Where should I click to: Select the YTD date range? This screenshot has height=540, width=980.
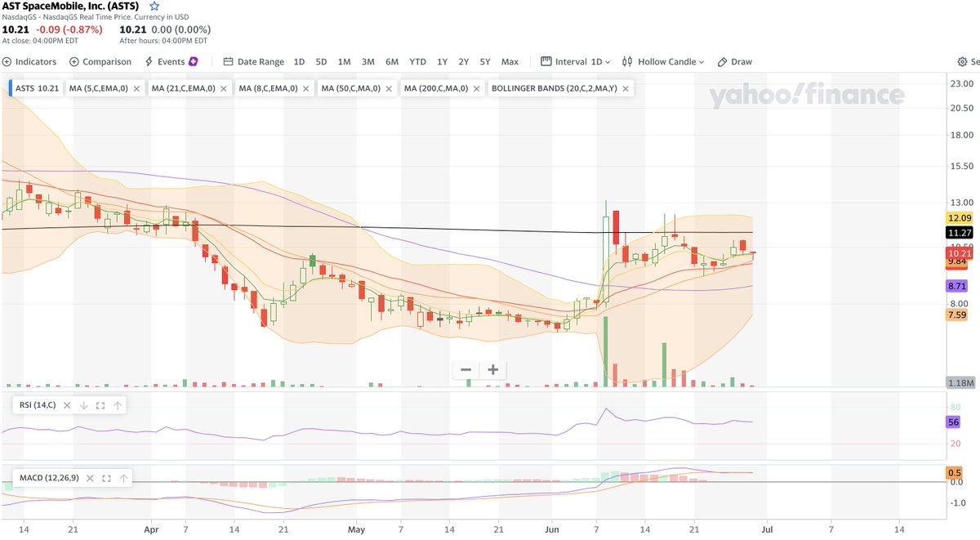[x=417, y=61]
